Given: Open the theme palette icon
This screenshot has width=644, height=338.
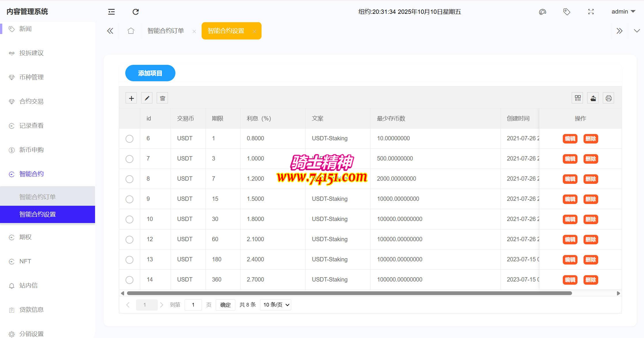Looking at the screenshot, I should tap(542, 12).
